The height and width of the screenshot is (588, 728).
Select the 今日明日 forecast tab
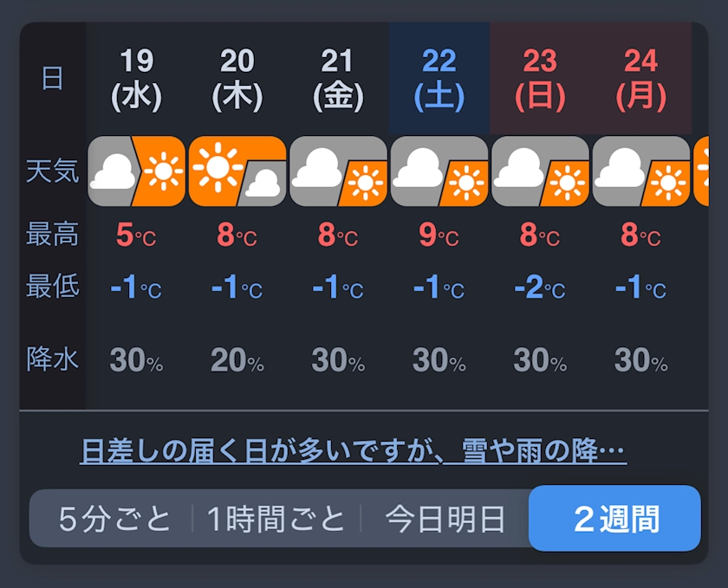point(445,519)
